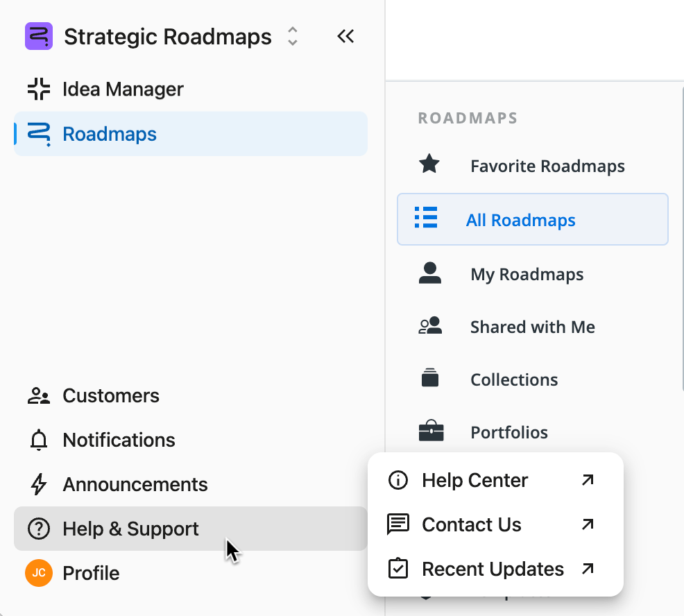This screenshot has width=684, height=616.
Task: Click the JC profile avatar
Action: click(x=39, y=573)
